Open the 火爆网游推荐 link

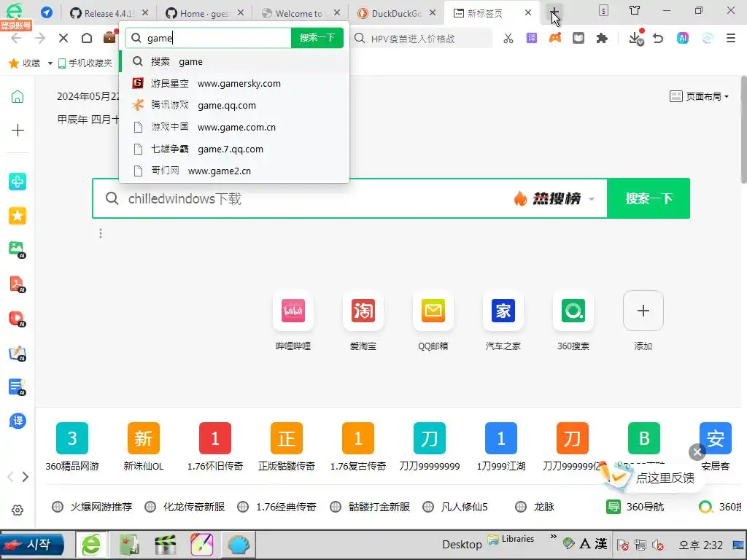(93, 507)
